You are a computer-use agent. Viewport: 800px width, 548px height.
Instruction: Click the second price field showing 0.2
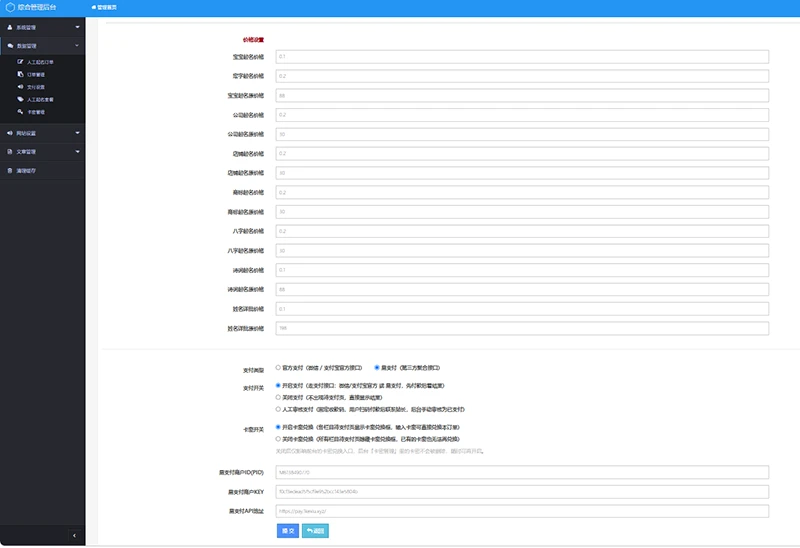522,76
